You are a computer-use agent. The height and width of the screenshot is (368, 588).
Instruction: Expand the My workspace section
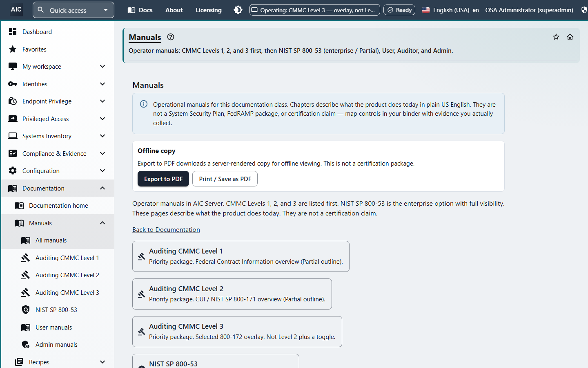tap(58, 66)
